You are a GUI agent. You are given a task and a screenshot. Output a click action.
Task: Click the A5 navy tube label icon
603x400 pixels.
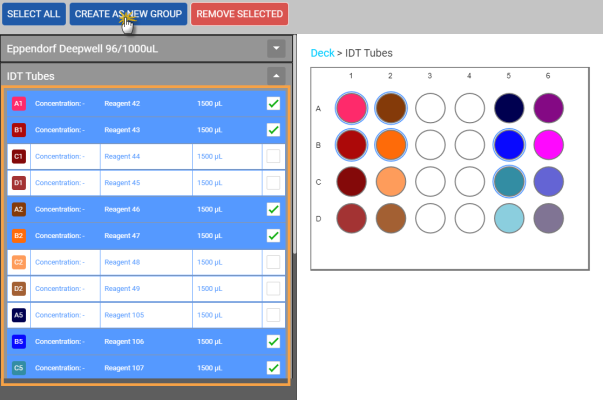pyautogui.click(x=18, y=315)
